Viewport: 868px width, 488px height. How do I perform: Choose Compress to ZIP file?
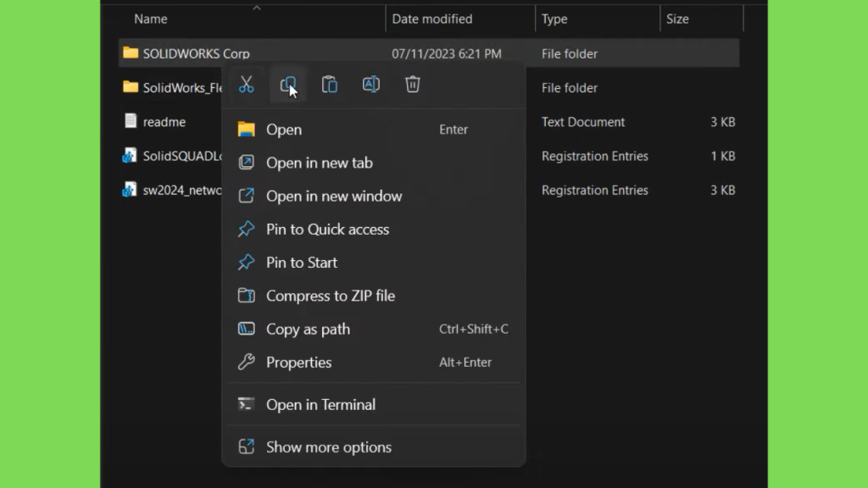click(374, 296)
